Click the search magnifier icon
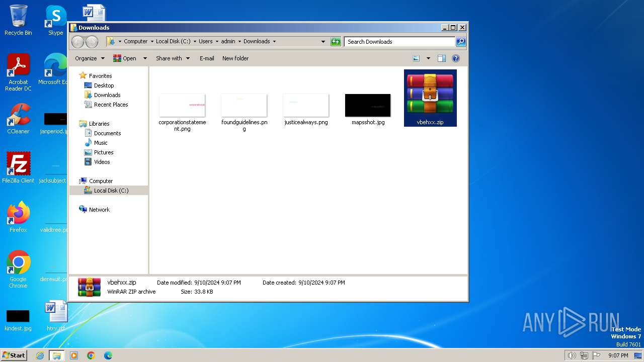This screenshot has width=644, height=362. (x=460, y=42)
